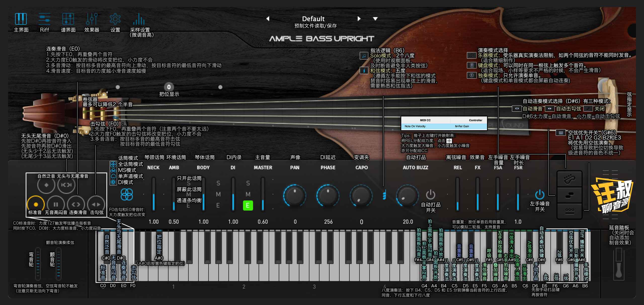Select the sustain (标准音) articulation button
This screenshot has height=305, width=644.
pos(36,205)
